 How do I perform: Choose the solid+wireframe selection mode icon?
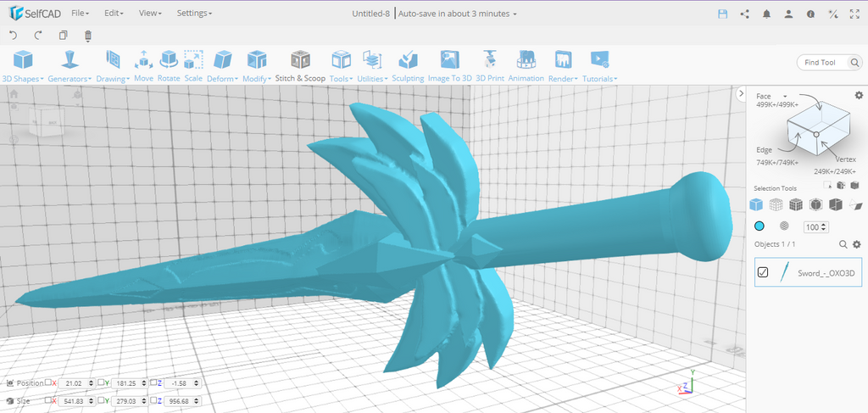point(796,205)
